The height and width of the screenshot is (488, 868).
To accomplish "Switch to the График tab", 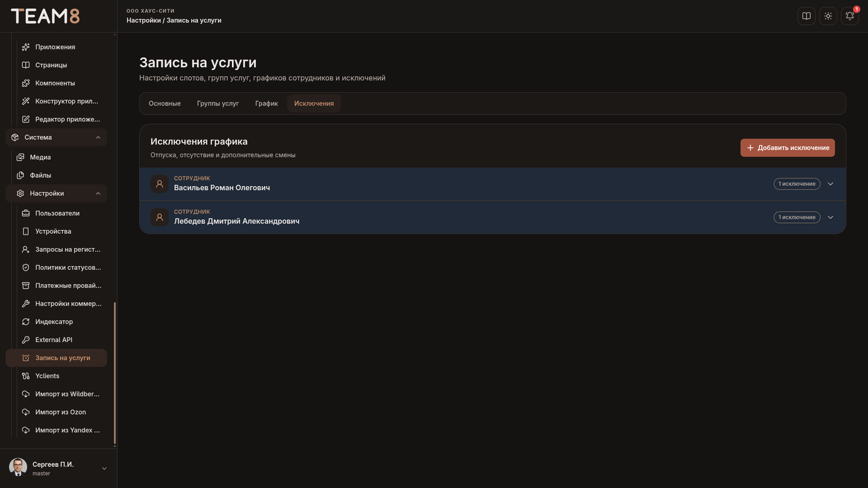I will click(266, 104).
